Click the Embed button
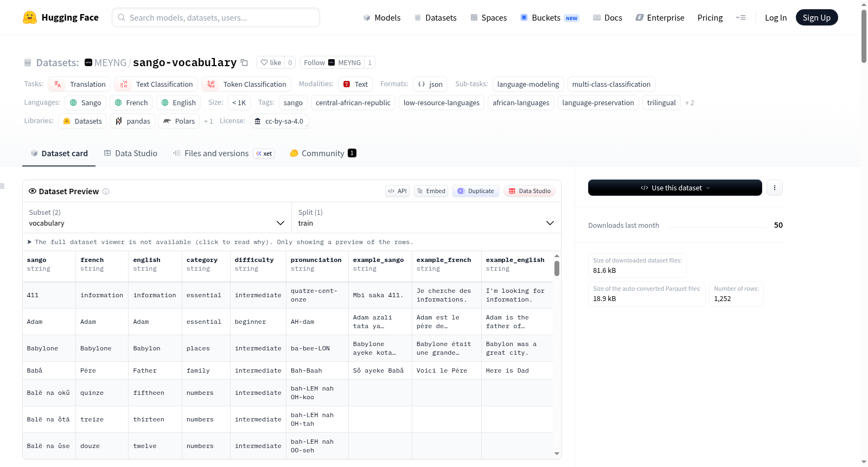Image resolution: width=868 pixels, height=467 pixels. (x=431, y=191)
